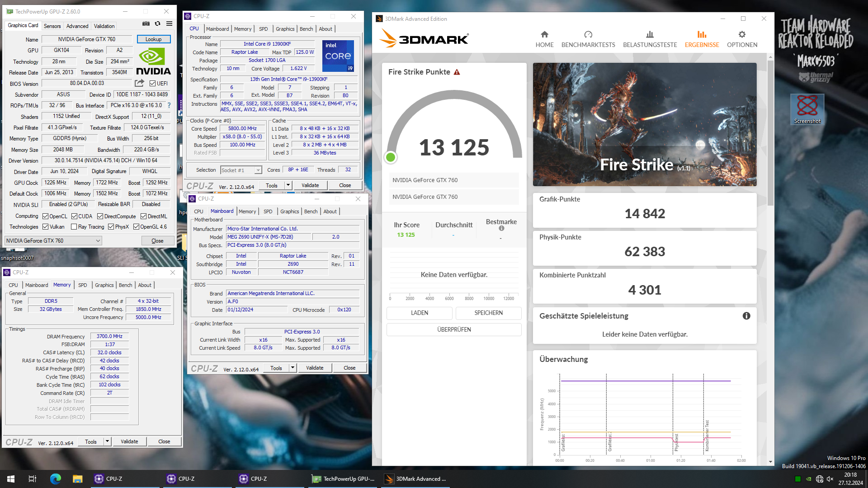This screenshot has width=868, height=488.
Task: Click the Fire Strike warning triangle icon
Action: tap(457, 72)
